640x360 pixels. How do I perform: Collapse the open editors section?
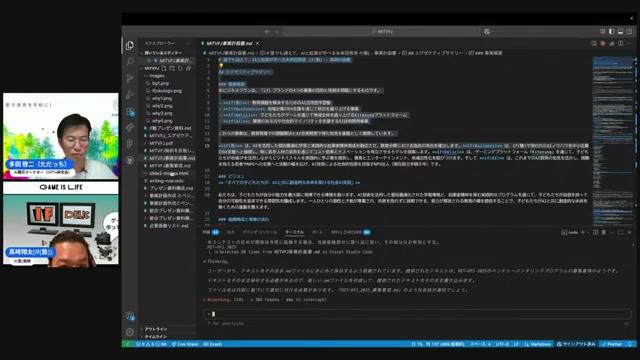pyautogui.click(x=162, y=53)
